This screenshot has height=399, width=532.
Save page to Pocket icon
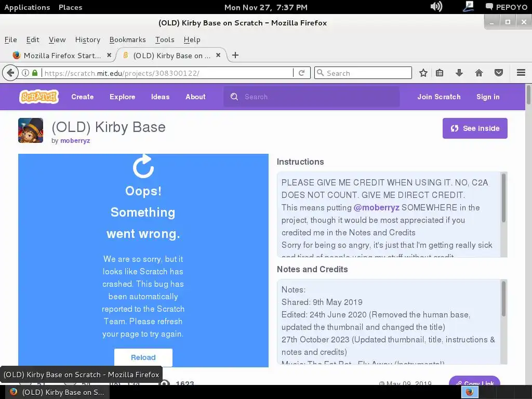point(498,73)
